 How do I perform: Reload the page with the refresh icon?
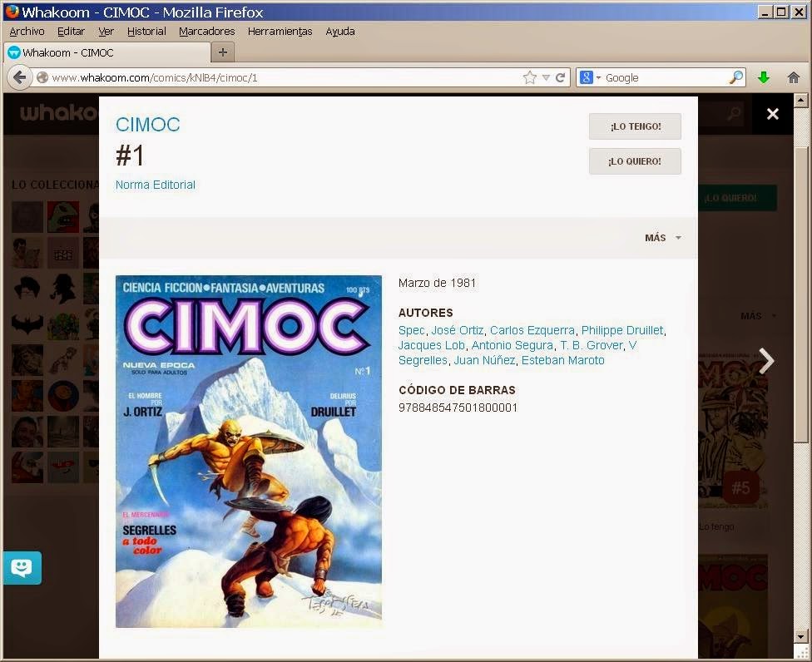click(x=560, y=77)
